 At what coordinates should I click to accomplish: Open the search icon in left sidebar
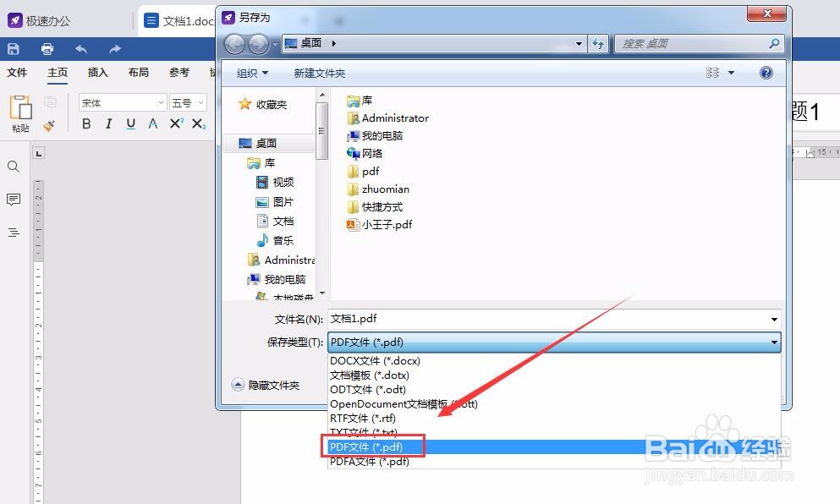[x=13, y=167]
